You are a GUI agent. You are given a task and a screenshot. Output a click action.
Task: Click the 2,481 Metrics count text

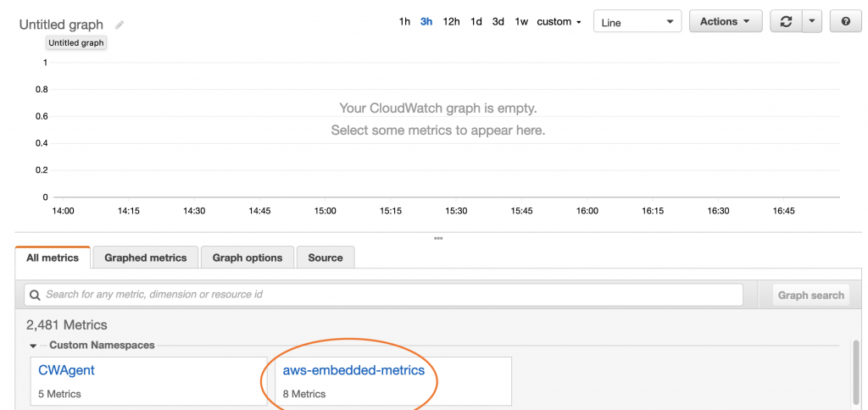[67, 324]
